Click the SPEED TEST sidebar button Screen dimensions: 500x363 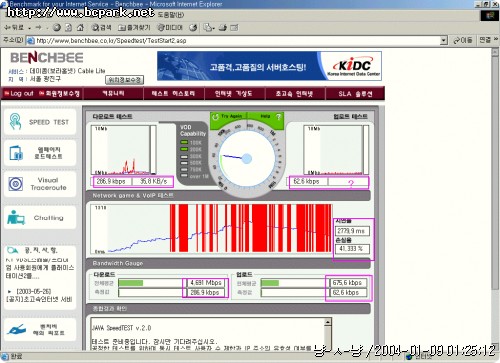(40, 122)
